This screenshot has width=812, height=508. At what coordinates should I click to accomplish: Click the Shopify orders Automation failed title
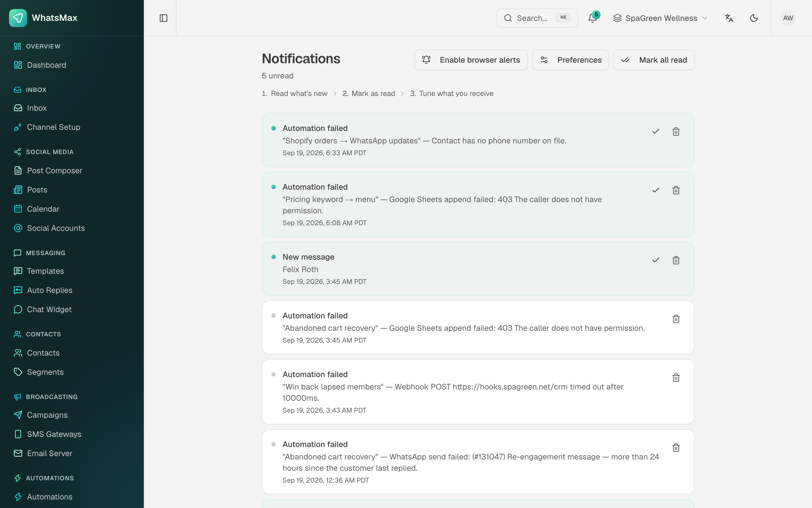[315, 128]
